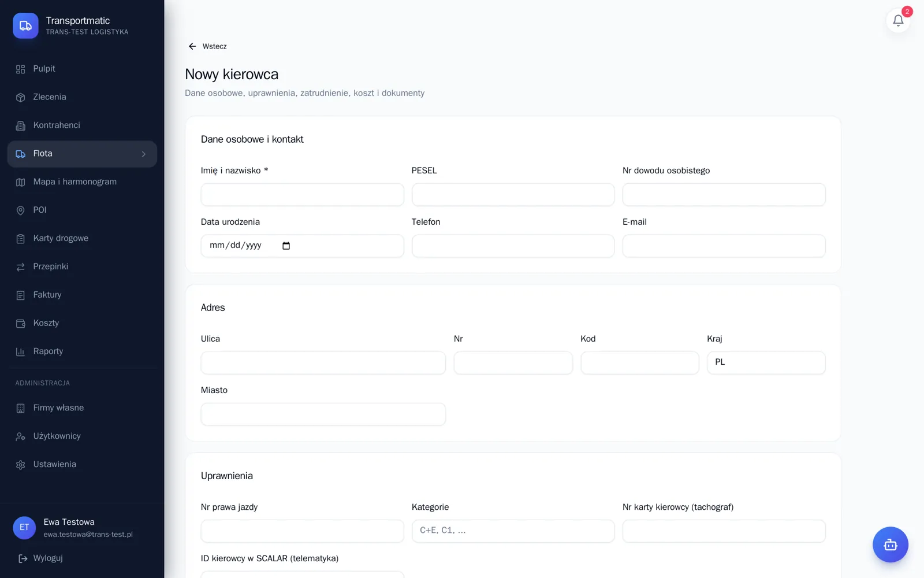Expand the Flota submenu chevron
The height and width of the screenshot is (578, 924).
(x=144, y=154)
